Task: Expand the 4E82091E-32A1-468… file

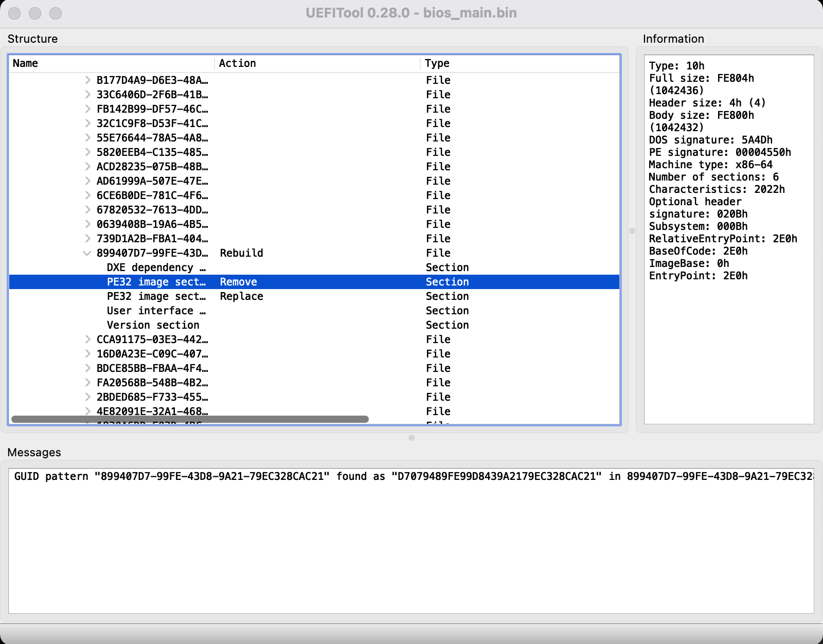Action: coord(88,411)
